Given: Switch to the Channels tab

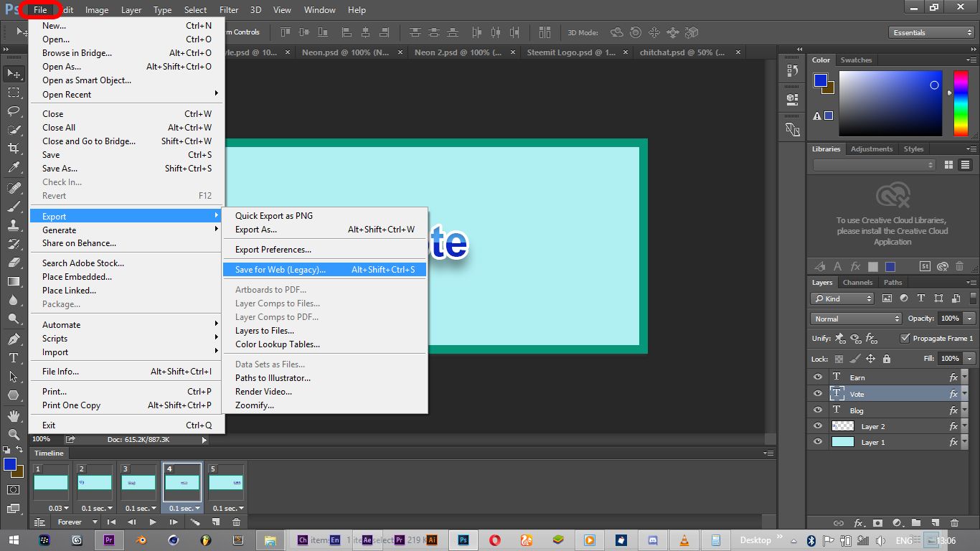Looking at the screenshot, I should pyautogui.click(x=857, y=282).
